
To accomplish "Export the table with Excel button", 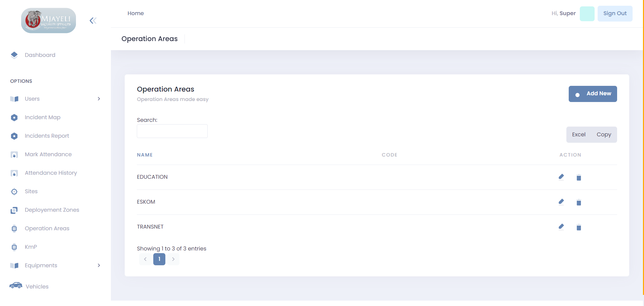I will tap(578, 135).
